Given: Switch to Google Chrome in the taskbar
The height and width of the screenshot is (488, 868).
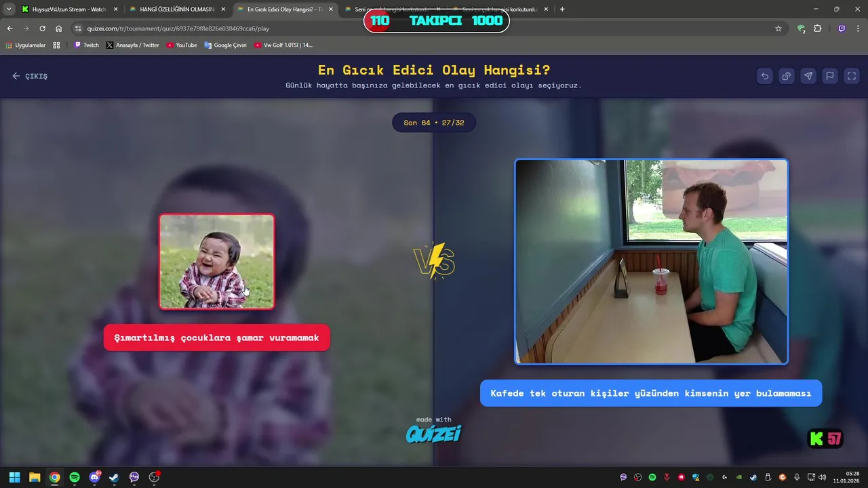Looking at the screenshot, I should (x=54, y=477).
